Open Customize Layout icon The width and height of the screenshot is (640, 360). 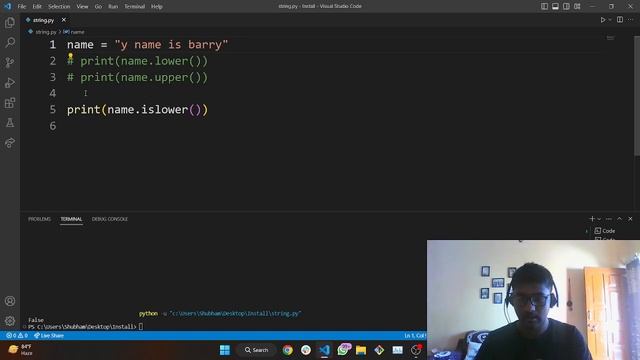pyautogui.click(x=577, y=6)
